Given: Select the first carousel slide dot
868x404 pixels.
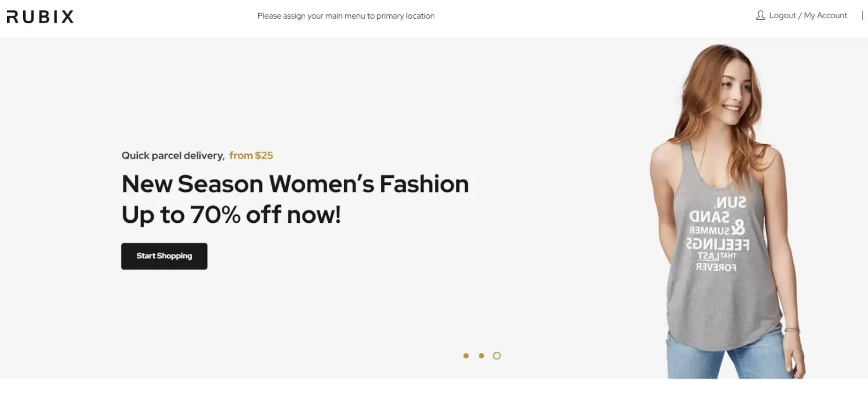Looking at the screenshot, I should tap(466, 356).
